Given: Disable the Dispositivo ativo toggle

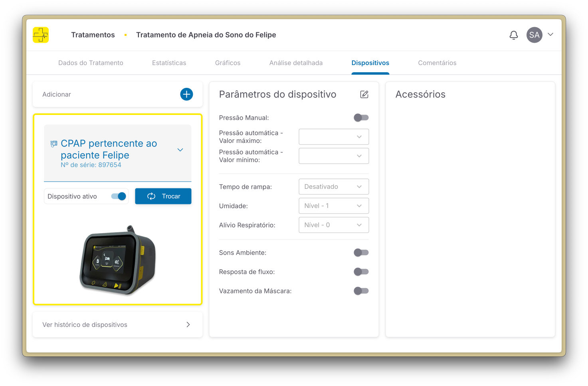Looking at the screenshot, I should 119,196.
